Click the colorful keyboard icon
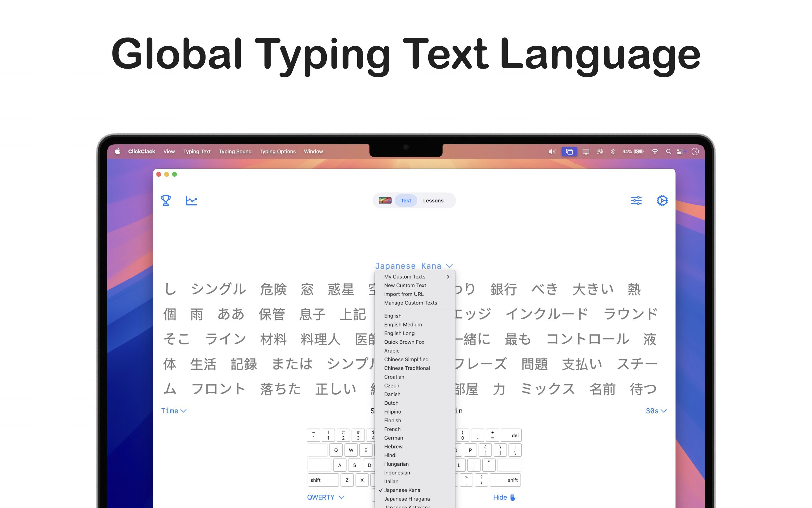The width and height of the screenshot is (812, 508). [385, 201]
